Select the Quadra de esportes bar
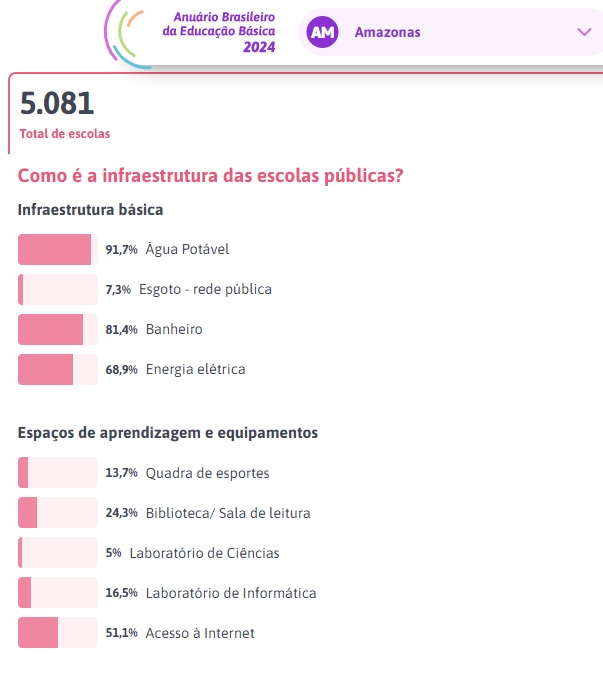Image resolution: width=603 pixels, height=675 pixels. click(58, 473)
